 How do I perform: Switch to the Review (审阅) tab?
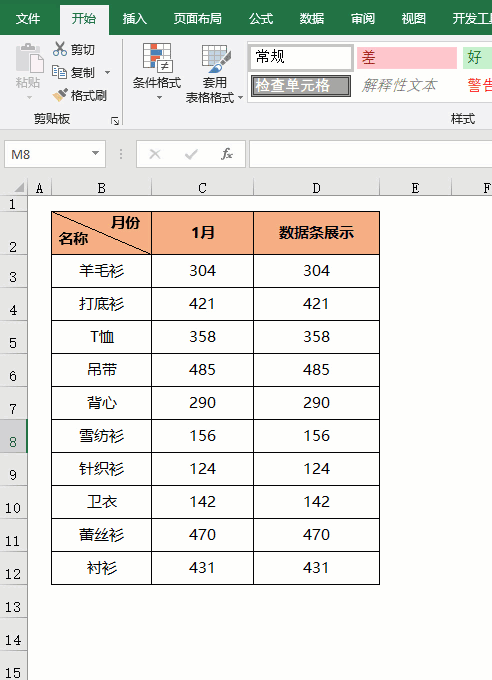pyautogui.click(x=363, y=18)
